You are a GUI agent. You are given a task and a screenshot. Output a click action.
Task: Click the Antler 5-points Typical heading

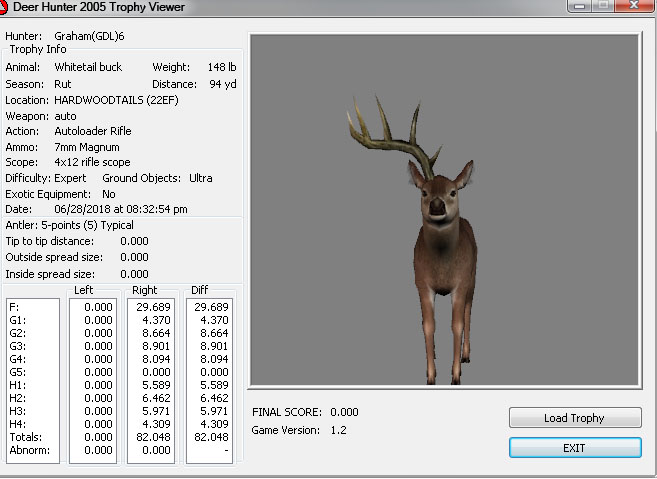(70, 225)
